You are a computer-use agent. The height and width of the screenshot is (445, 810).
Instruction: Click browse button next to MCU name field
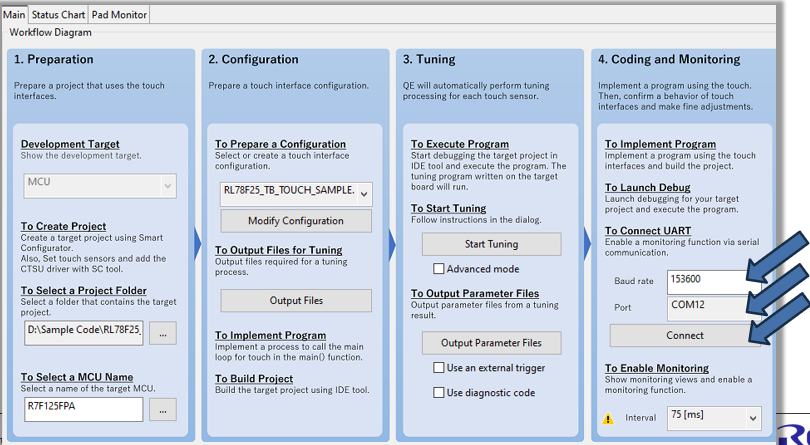[163, 409]
